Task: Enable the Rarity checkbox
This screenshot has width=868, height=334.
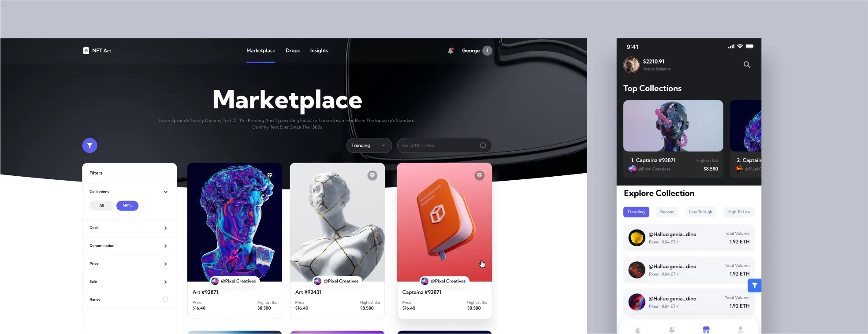Action: [166, 299]
